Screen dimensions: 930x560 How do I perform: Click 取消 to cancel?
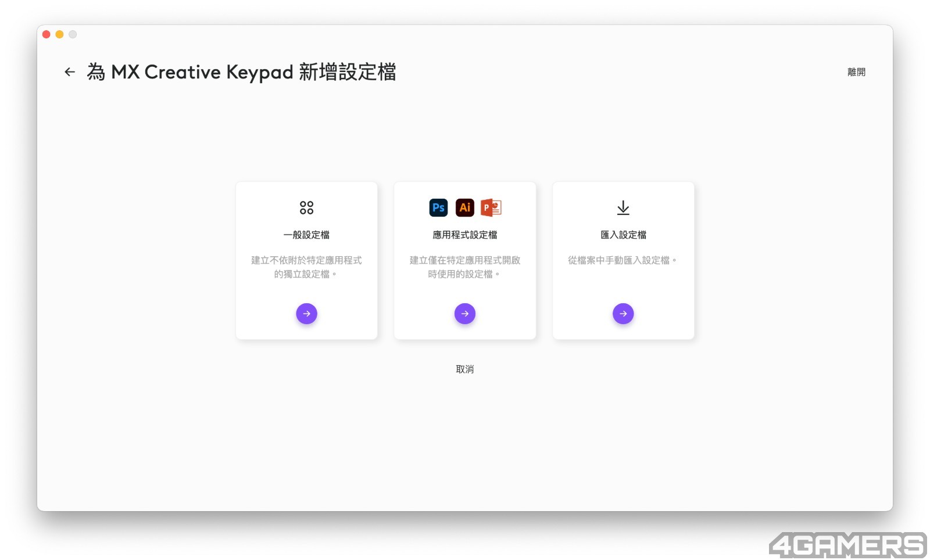[x=465, y=369]
